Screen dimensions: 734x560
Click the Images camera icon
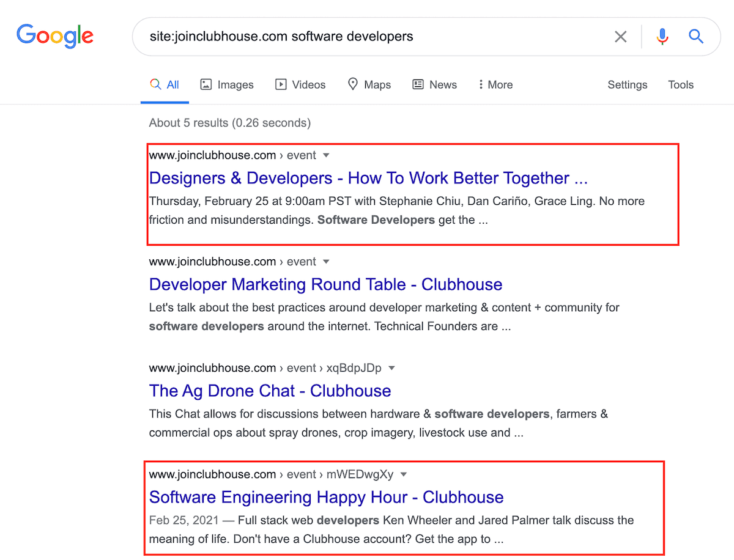(x=206, y=84)
